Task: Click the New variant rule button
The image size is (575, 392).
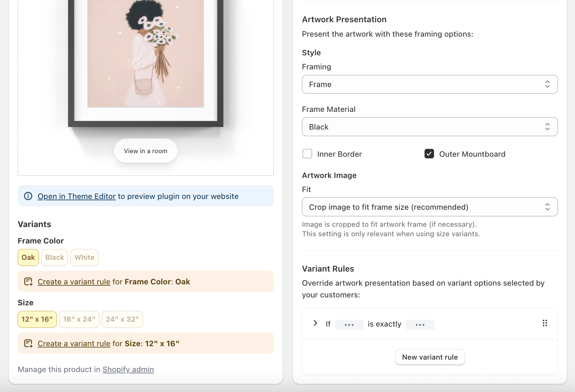Action: coord(430,357)
